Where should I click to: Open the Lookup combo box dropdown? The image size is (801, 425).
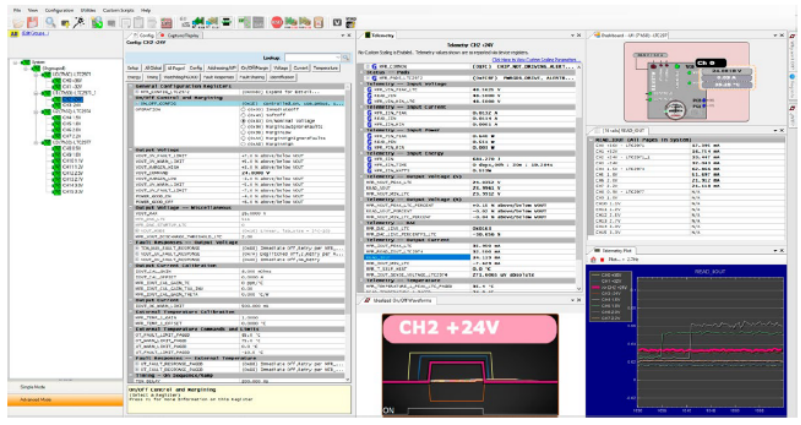coord(338,58)
